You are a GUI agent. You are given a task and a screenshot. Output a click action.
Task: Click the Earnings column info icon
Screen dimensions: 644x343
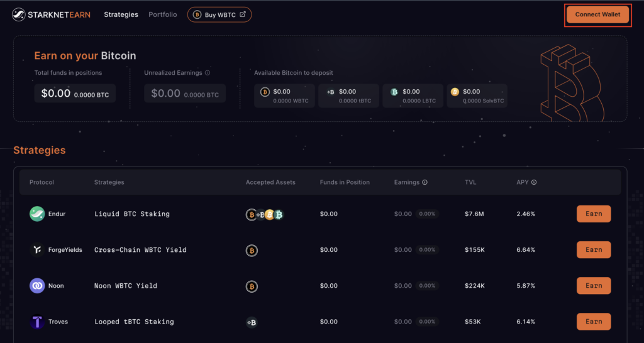tap(425, 183)
